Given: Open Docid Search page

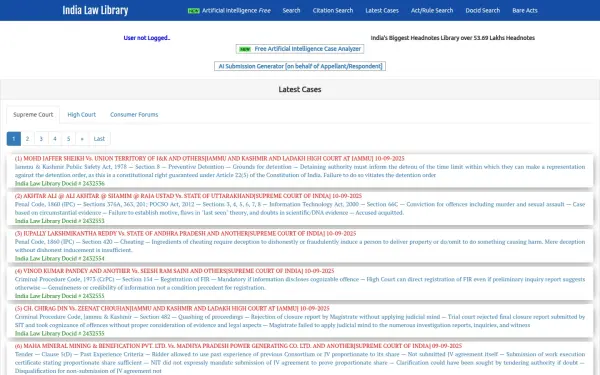Looking at the screenshot, I should coord(483,11).
